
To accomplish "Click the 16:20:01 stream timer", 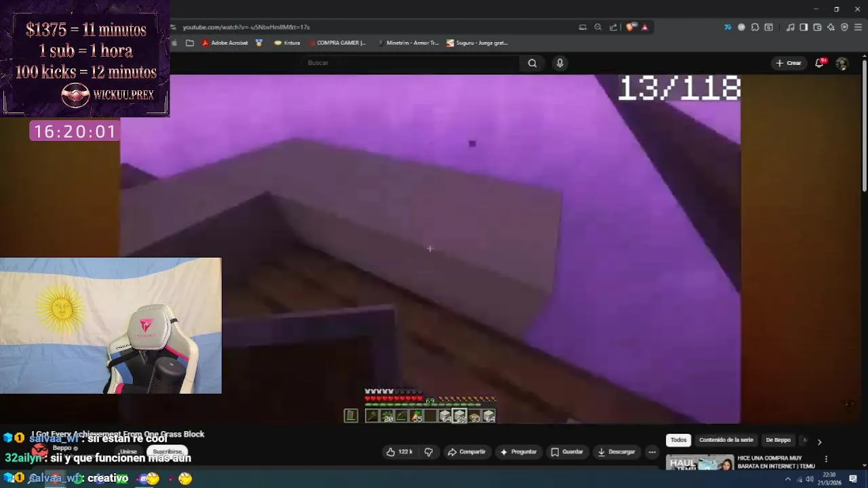I will pos(75,131).
